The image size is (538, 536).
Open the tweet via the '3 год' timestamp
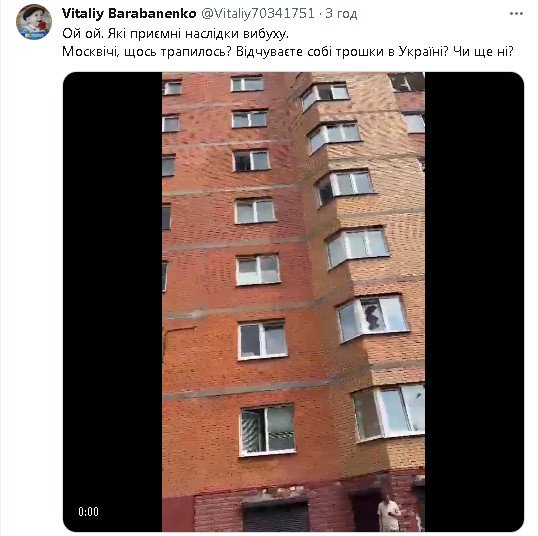click(x=341, y=13)
